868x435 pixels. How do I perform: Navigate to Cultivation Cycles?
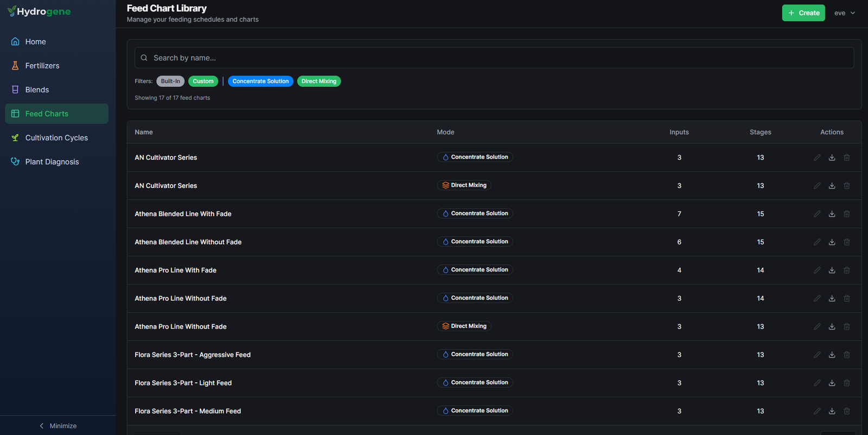(x=56, y=138)
